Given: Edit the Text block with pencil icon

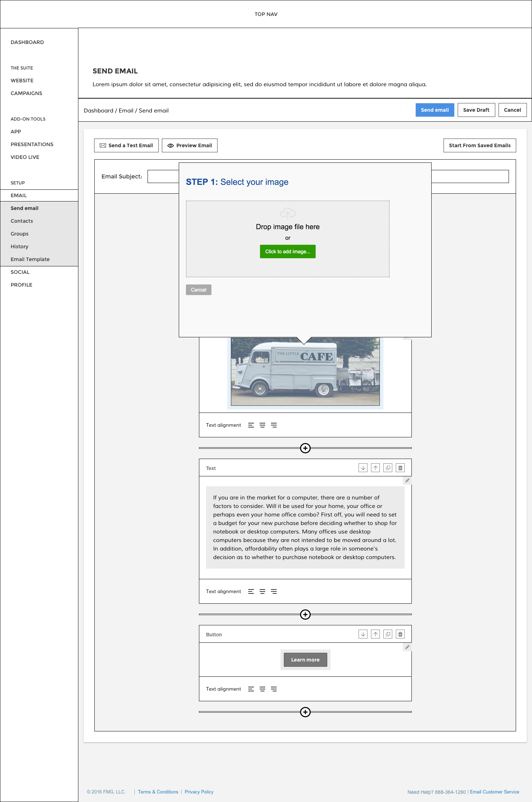Looking at the screenshot, I should coord(407,481).
